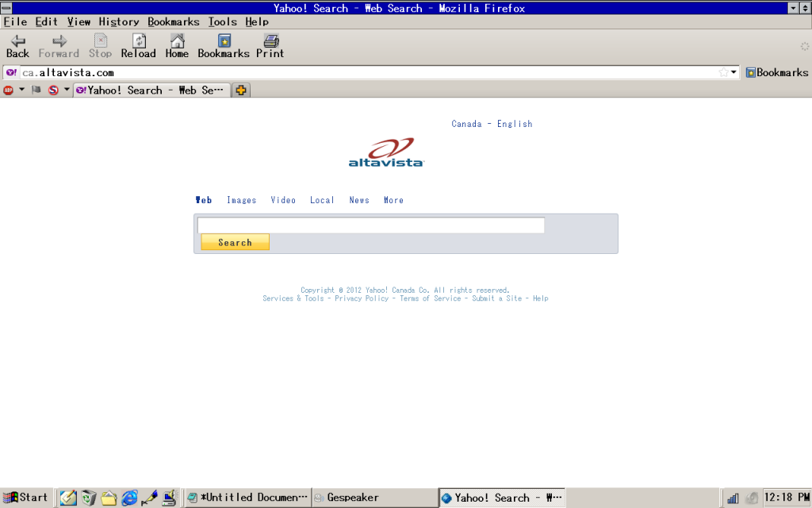Reload the current page
This screenshot has height=508, width=812.
coord(138,46)
